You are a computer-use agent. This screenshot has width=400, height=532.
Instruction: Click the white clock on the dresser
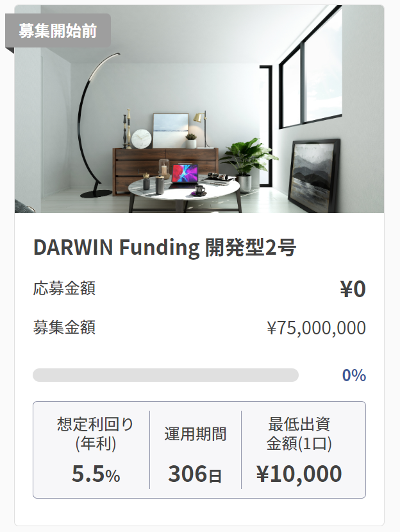141,139
